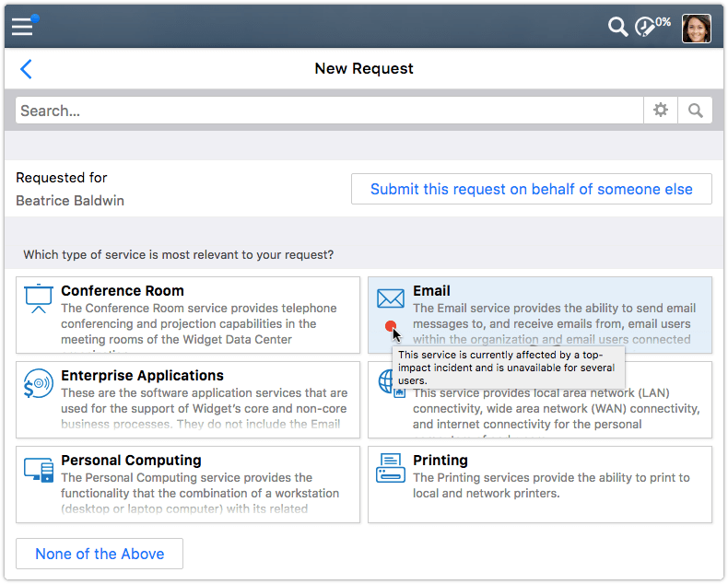Click the red incident indicator dot
Image resolution: width=728 pixels, height=584 pixels.
point(391,326)
